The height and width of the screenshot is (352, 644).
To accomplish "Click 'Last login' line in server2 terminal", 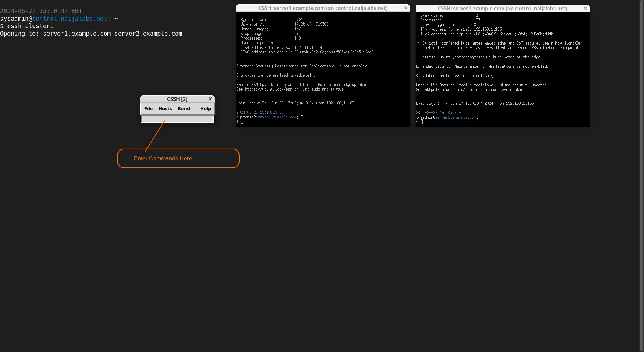I will [475, 103].
